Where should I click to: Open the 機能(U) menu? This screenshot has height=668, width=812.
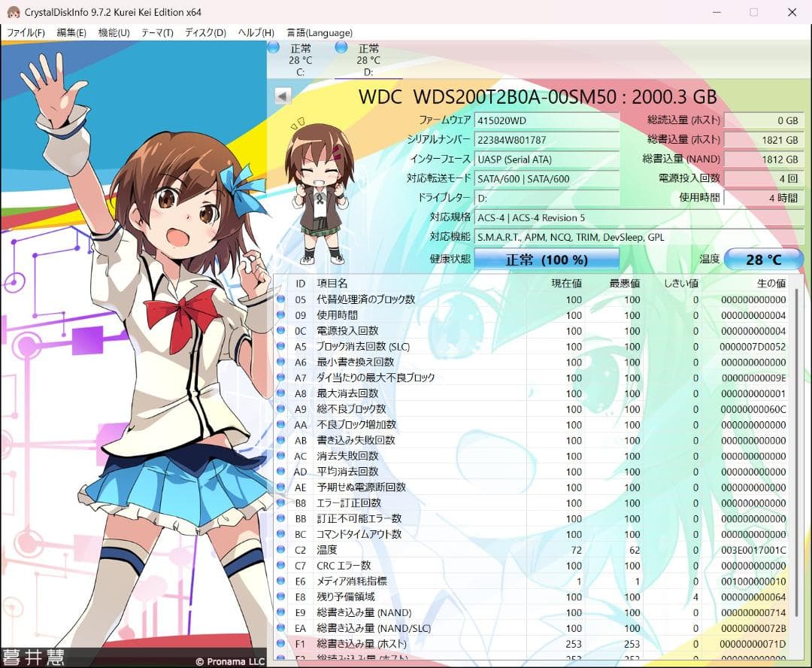coord(114,32)
